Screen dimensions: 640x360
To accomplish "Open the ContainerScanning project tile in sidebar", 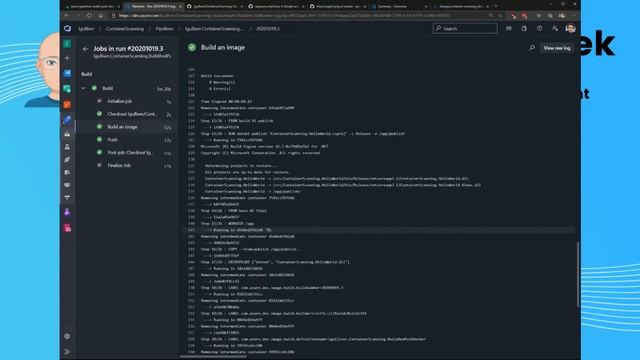I will click(x=67, y=44).
